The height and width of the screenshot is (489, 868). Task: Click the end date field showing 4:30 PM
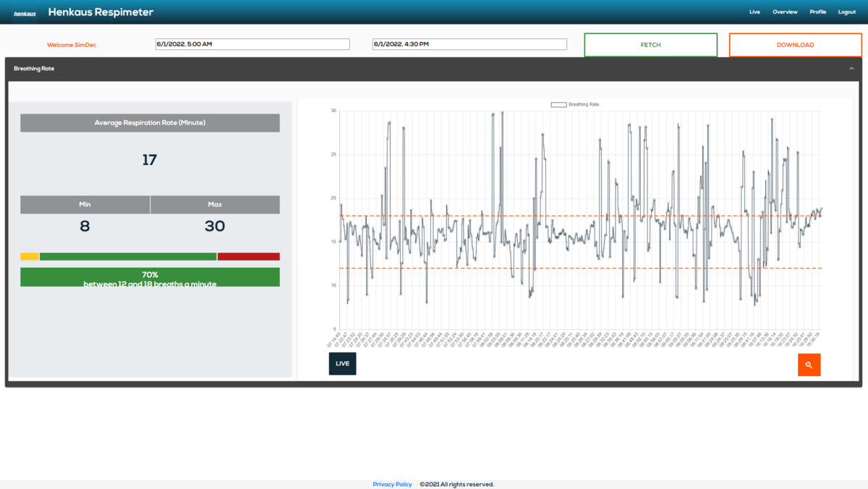[x=469, y=43]
